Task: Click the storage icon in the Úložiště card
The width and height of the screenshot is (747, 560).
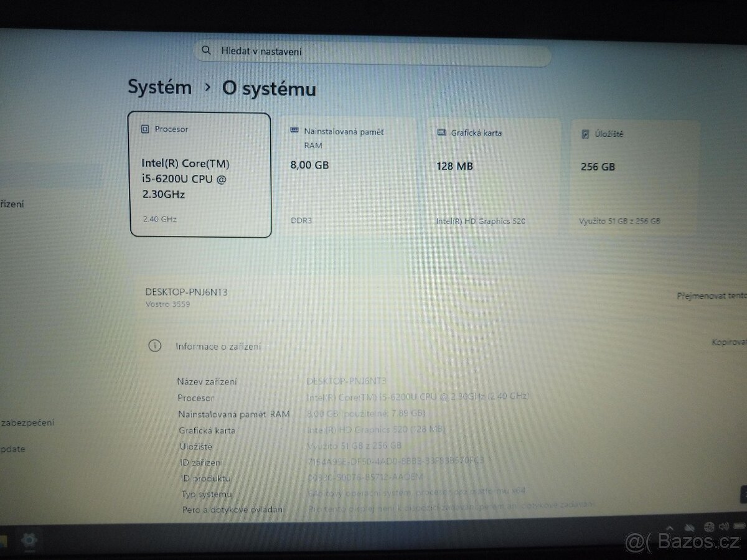Action: coord(585,134)
